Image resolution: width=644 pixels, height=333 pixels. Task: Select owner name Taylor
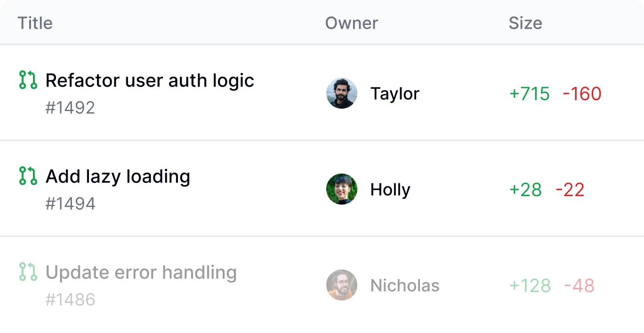point(394,94)
